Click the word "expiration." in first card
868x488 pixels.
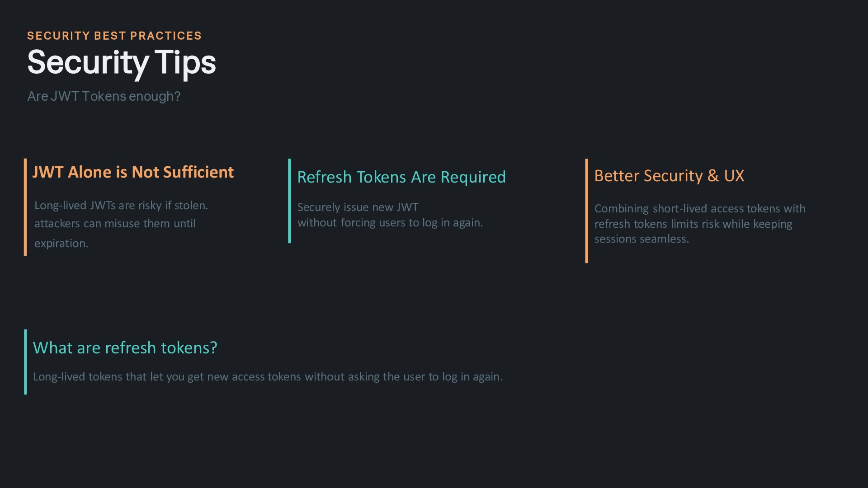click(61, 243)
